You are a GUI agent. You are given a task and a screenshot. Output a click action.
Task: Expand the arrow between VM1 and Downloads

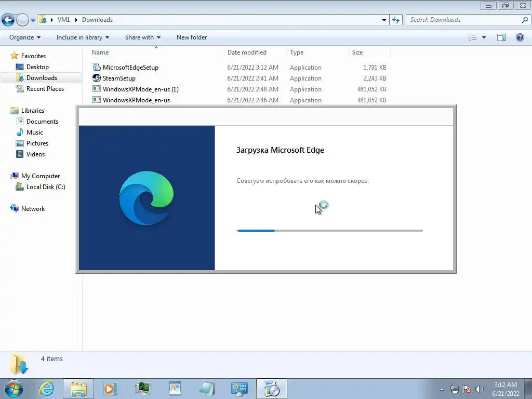[x=76, y=20]
